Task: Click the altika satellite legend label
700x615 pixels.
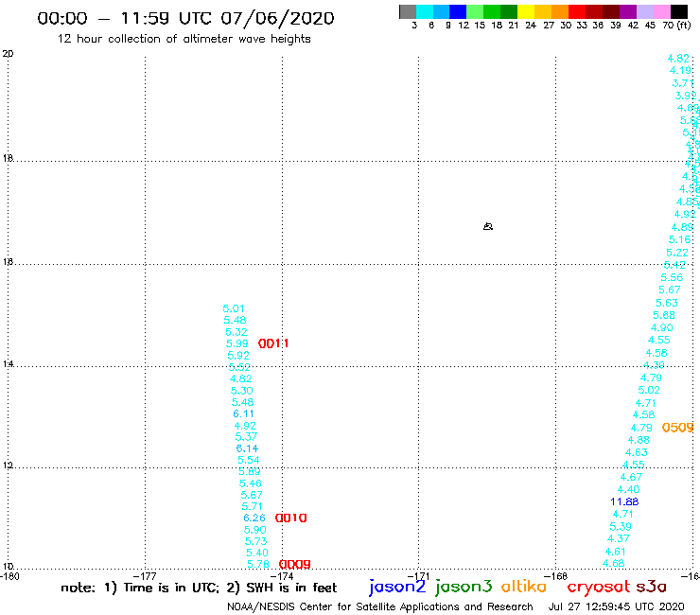Action: click(x=524, y=586)
